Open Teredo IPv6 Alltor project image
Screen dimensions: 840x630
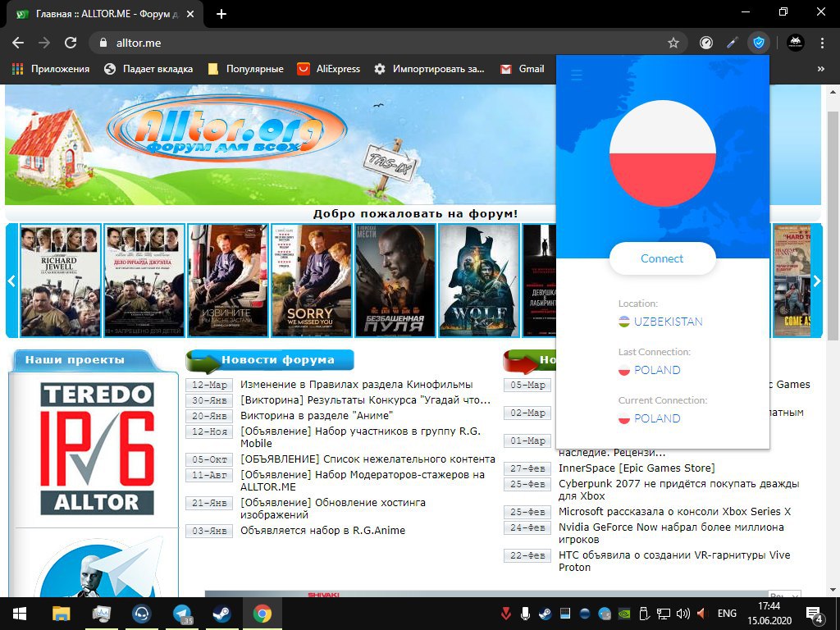pos(97,449)
